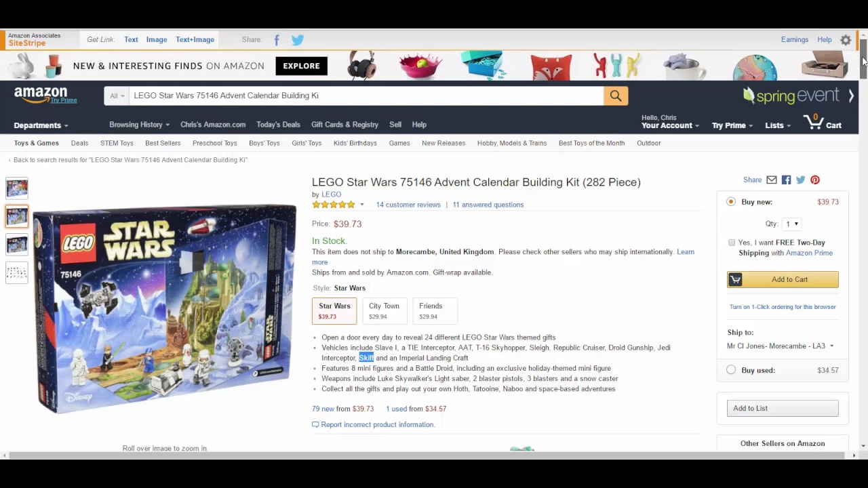This screenshot has width=868, height=488.
Task: Expand the All search category dropdown
Action: 117,96
